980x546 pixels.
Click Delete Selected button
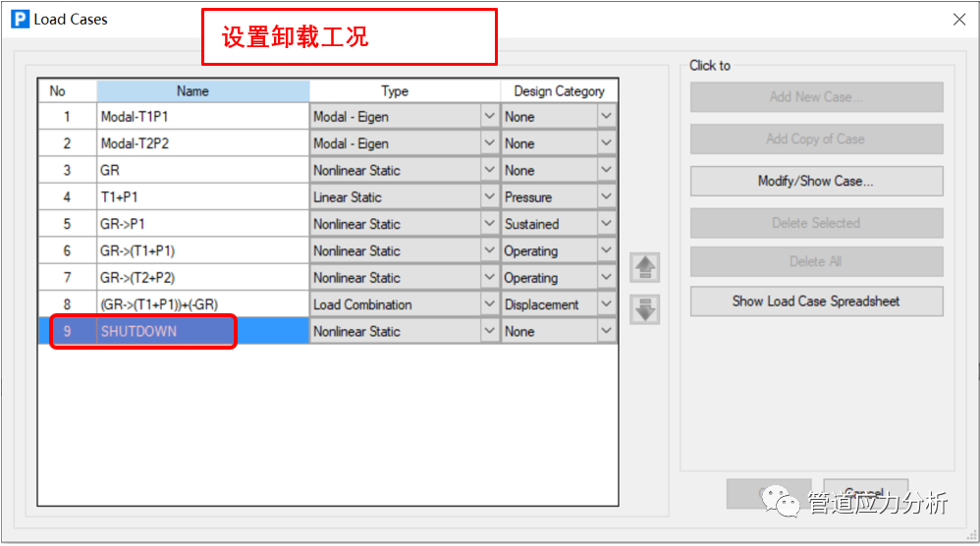pyautogui.click(x=816, y=223)
